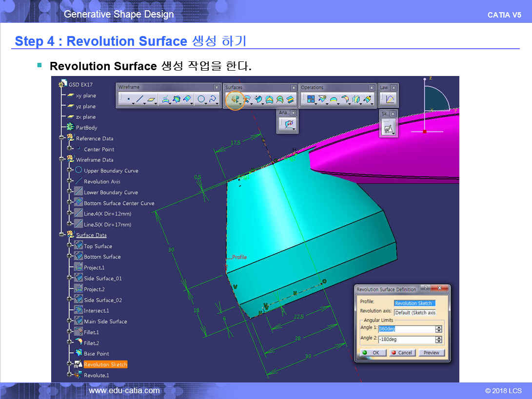
Task: Expand the Upper Boundary Curve node
Action: (x=70, y=171)
